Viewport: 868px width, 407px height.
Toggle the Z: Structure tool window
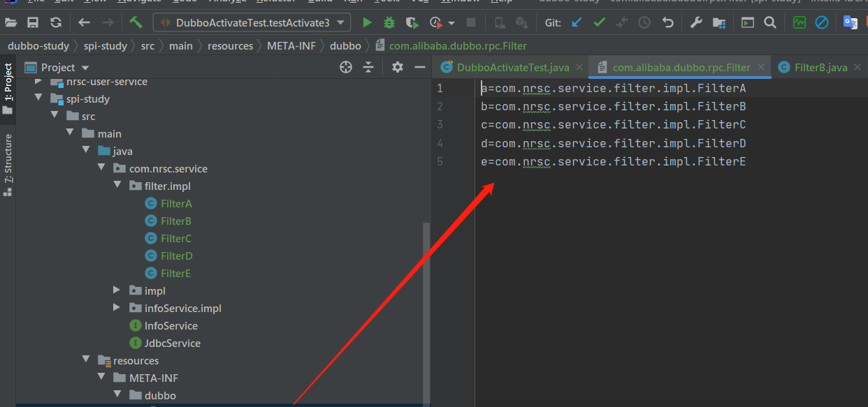click(x=8, y=165)
